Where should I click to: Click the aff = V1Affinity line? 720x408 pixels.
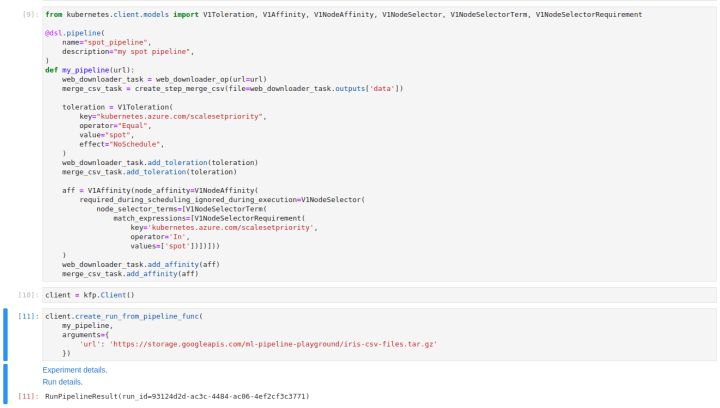click(160, 190)
